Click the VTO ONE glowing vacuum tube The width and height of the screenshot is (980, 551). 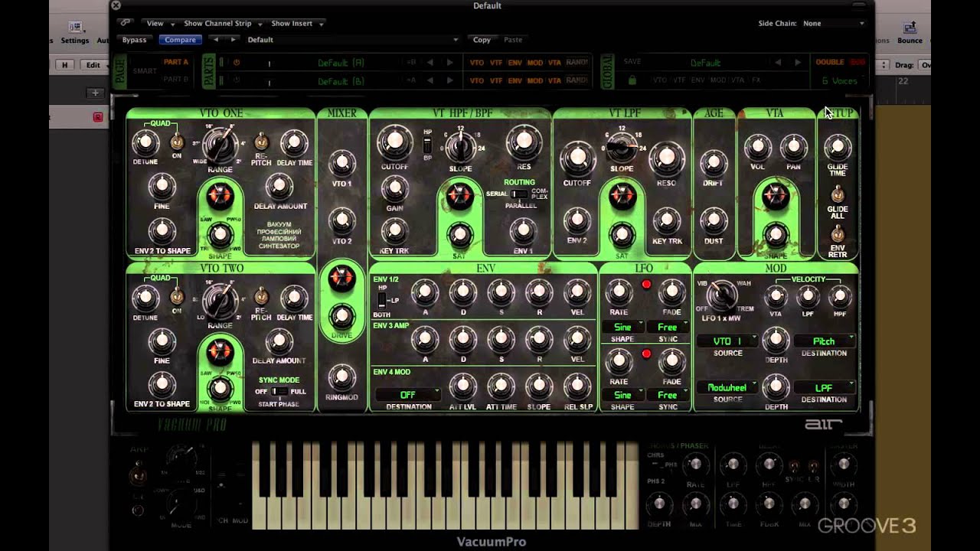coord(220,196)
